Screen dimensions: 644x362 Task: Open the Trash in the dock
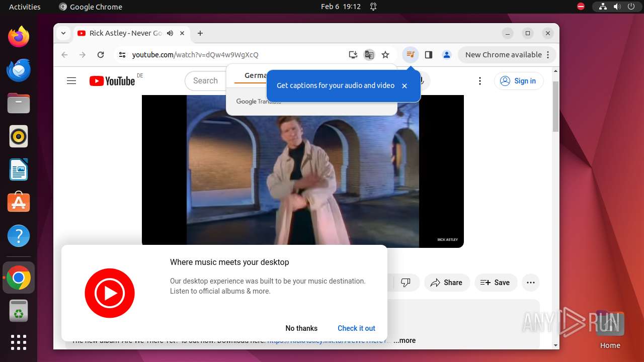coord(19,311)
